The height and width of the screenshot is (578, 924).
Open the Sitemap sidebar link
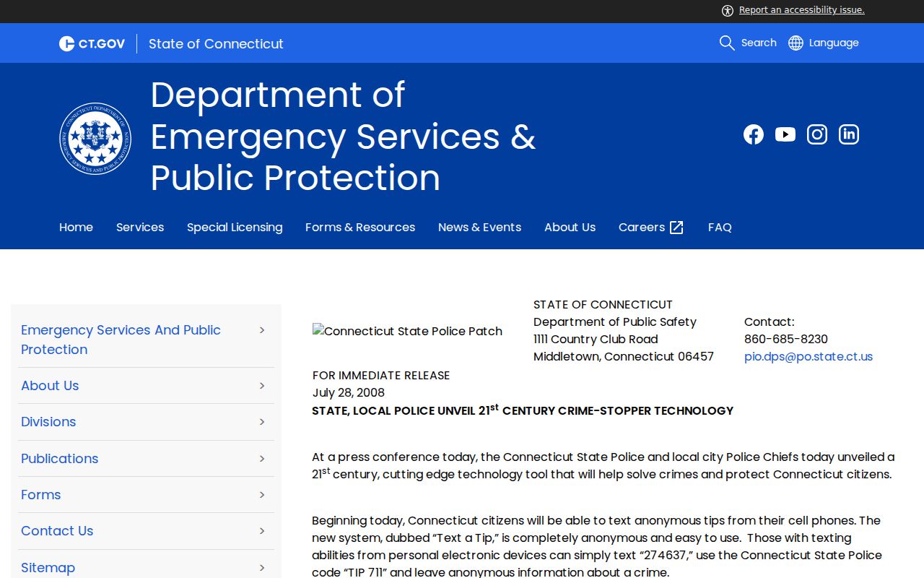click(x=48, y=567)
